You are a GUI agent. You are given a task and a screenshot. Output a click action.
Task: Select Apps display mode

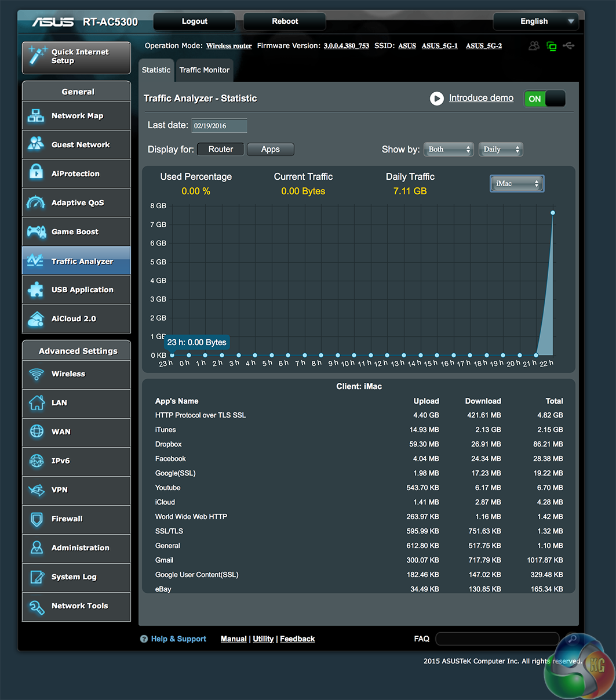(271, 150)
